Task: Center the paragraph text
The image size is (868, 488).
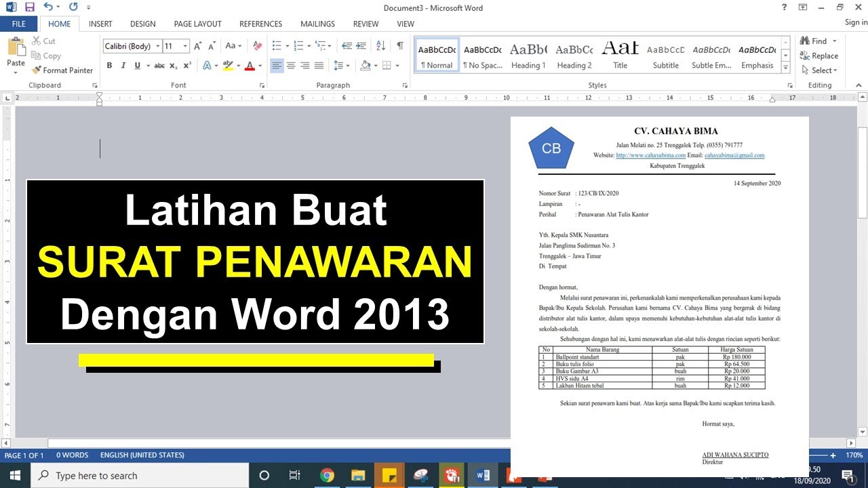Action: (x=291, y=66)
